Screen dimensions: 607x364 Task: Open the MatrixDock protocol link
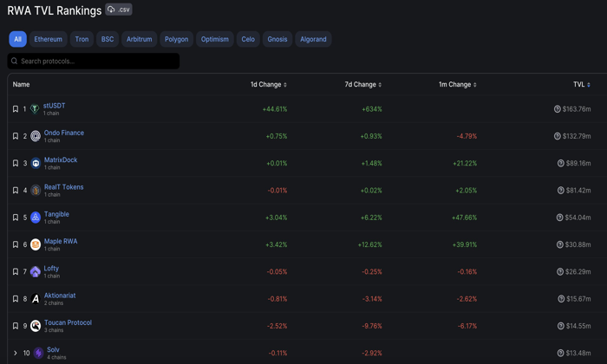[61, 159]
